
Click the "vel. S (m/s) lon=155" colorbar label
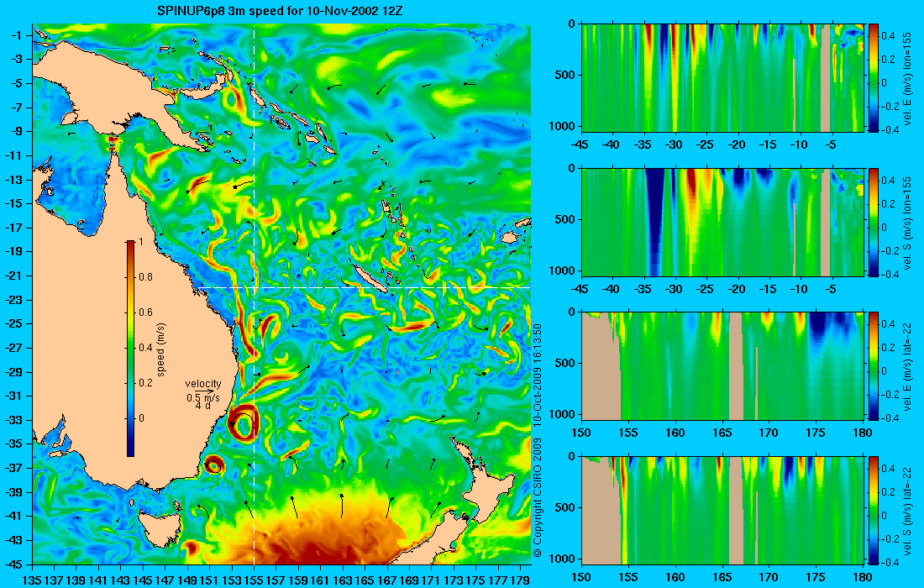coord(907,223)
